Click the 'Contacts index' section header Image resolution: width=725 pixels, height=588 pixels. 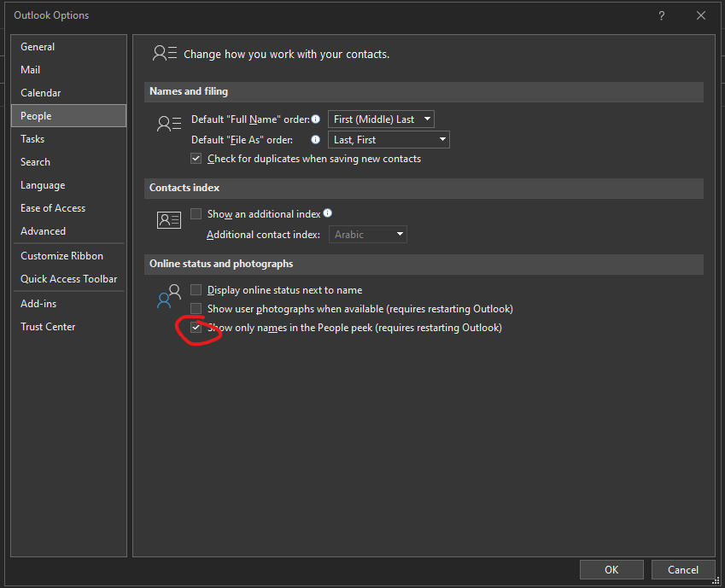tap(184, 188)
